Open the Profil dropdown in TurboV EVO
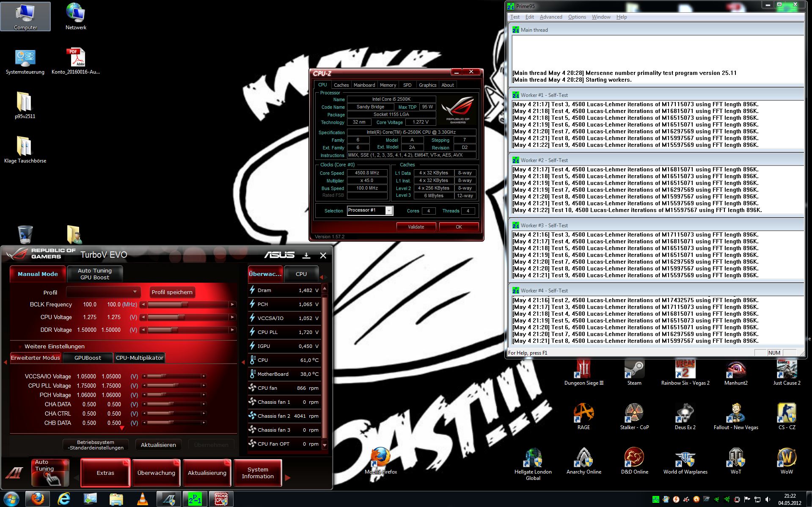Viewport: 812px width, 507px height. [103, 292]
